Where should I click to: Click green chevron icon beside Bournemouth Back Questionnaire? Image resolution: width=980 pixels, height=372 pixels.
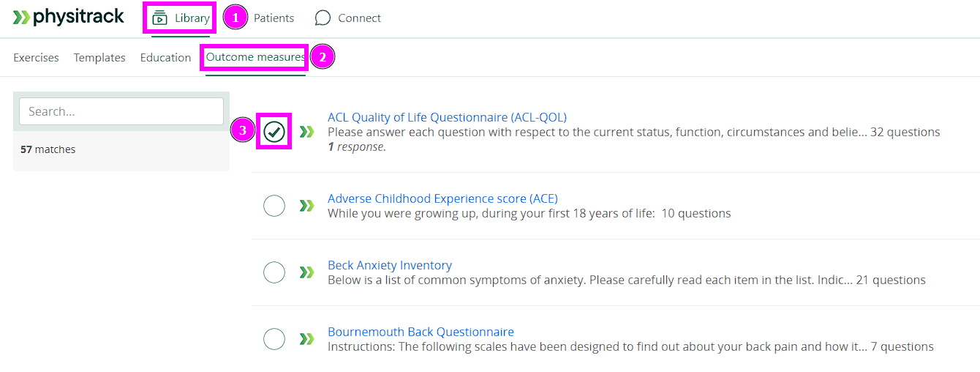[307, 340]
